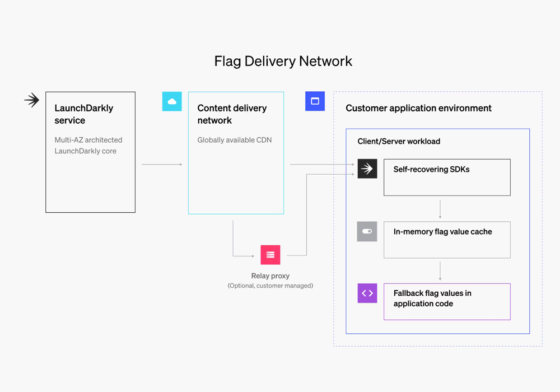Click the Flag Delivery Network title
The image size is (560, 392).
(283, 61)
